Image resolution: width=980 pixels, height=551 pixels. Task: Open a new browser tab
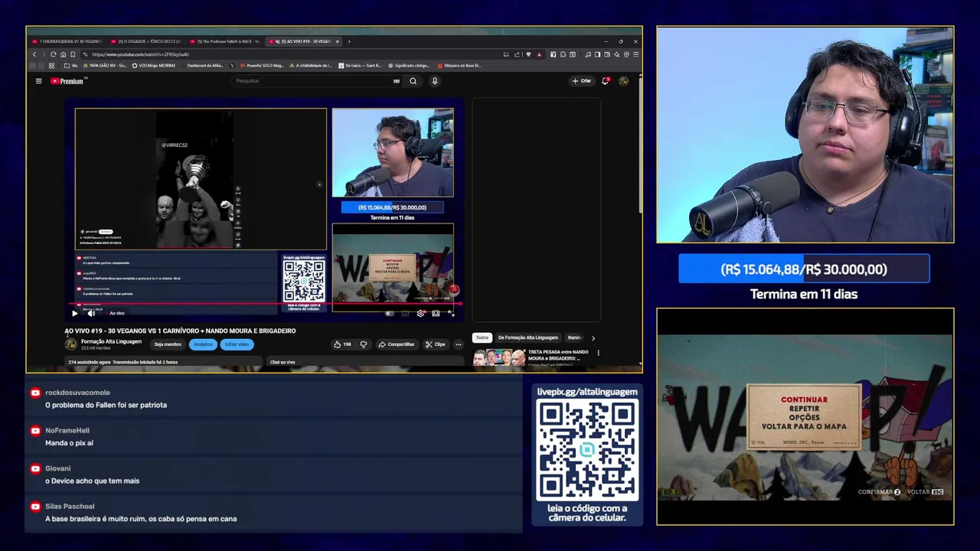tap(349, 41)
